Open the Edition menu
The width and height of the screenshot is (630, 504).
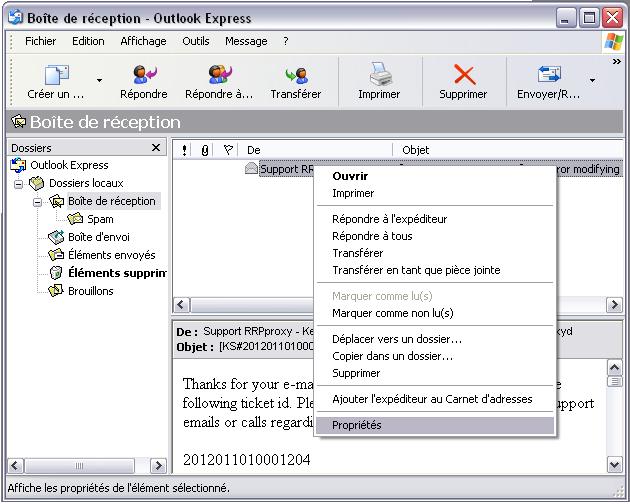(x=88, y=41)
